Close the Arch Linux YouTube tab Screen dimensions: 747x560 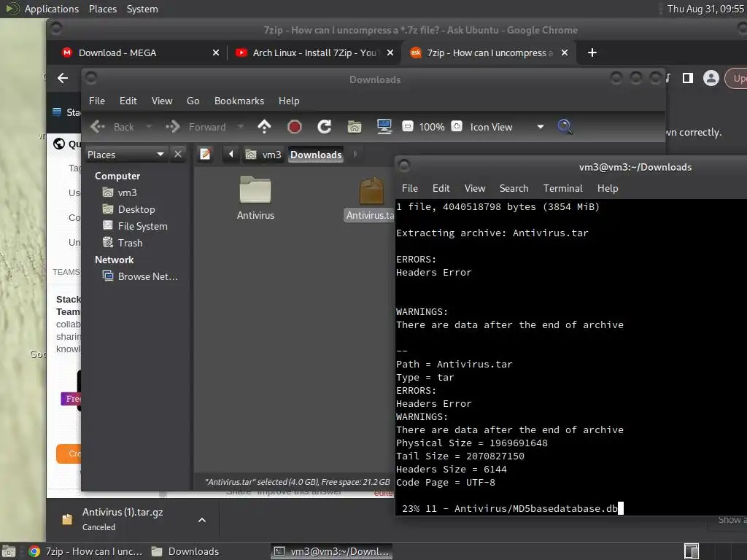pos(390,52)
